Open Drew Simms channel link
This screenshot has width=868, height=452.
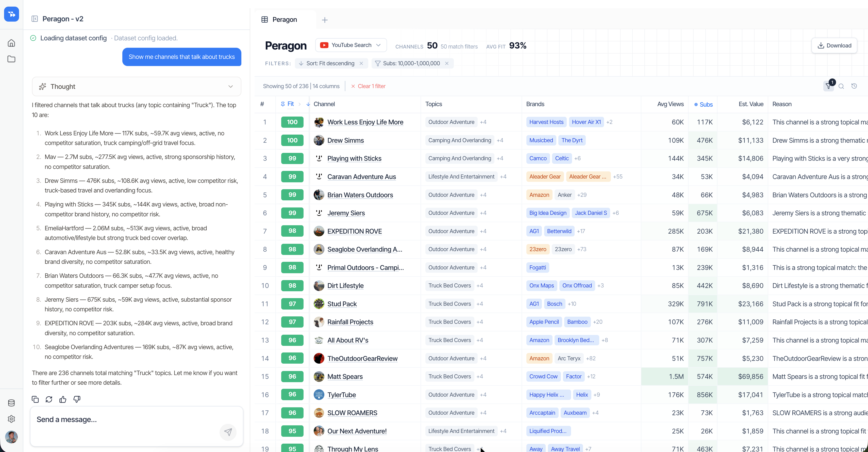[345, 140]
